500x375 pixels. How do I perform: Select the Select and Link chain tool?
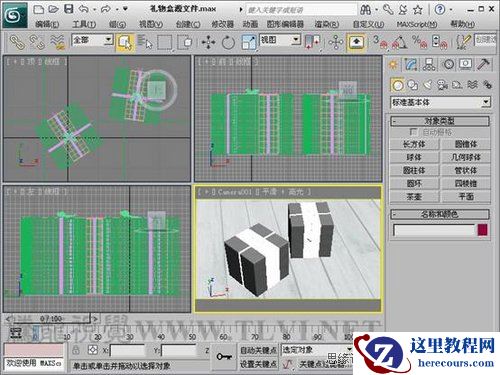click(17, 42)
